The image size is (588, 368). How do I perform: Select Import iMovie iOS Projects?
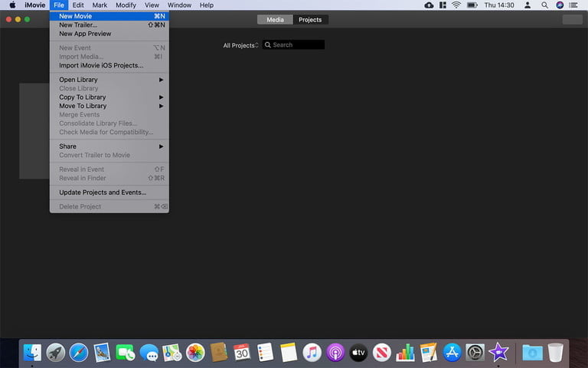[x=101, y=65]
